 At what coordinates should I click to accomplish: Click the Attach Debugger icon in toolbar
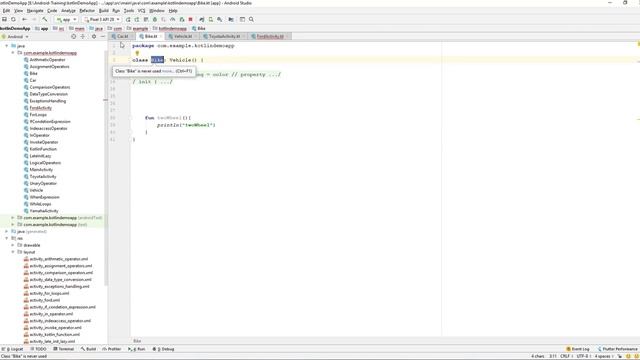[182, 19]
